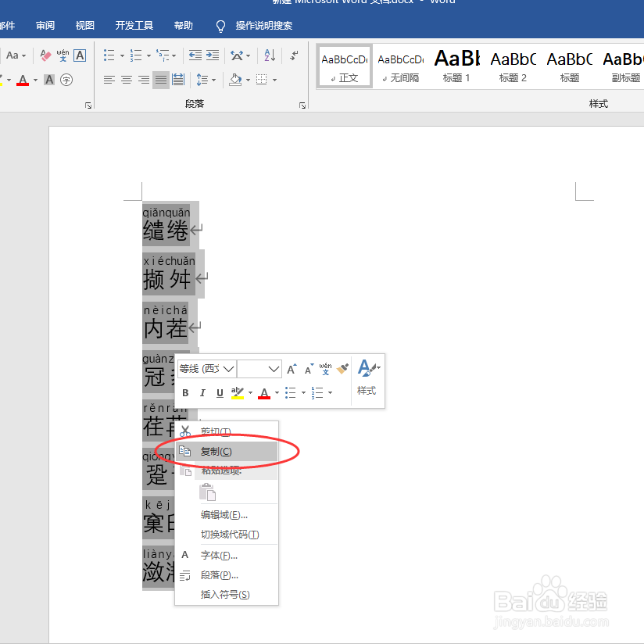
Task: Switch to the 视图 ribbon tab
Action: tap(84, 25)
